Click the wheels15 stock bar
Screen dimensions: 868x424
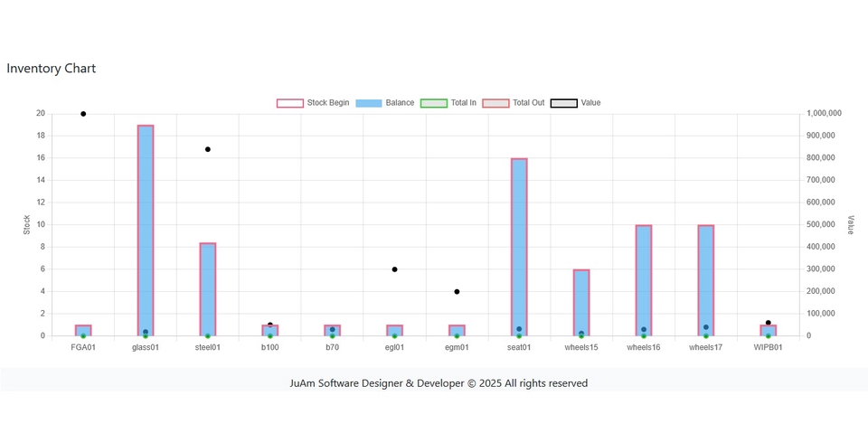tap(581, 298)
